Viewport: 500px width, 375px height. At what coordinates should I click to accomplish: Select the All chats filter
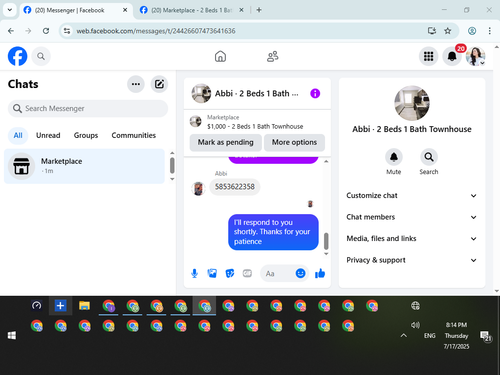click(18, 135)
